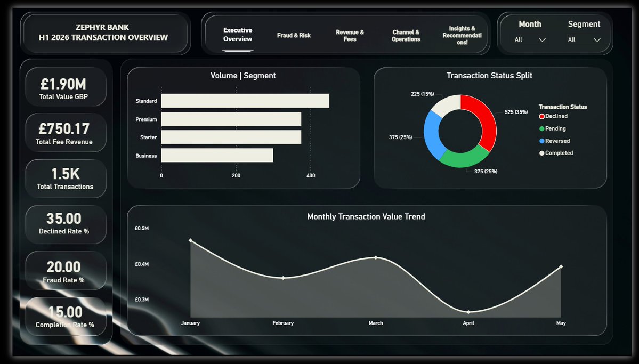The image size is (639, 364).
Task: Select the Business segment bar
Action: [x=217, y=155]
